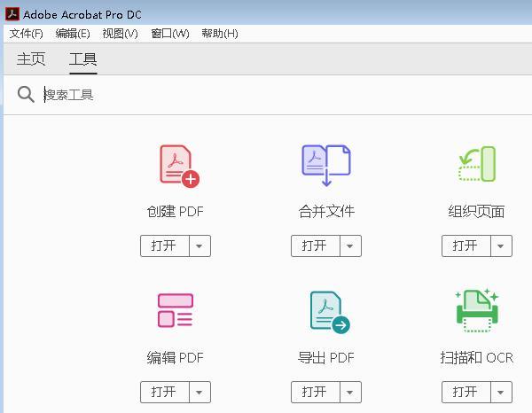Image resolution: width=532 pixels, height=413 pixels.
Task: Click the magnifier search icon
Action: pos(26,94)
